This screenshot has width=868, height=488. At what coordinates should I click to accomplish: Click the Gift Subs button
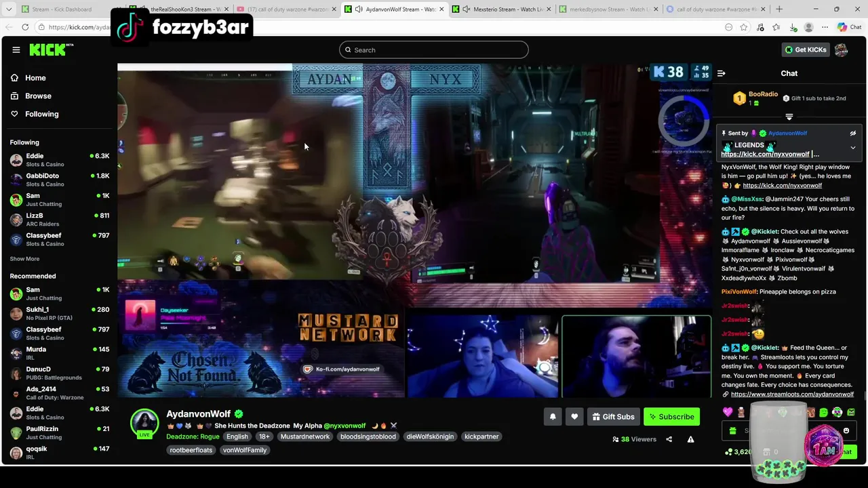(x=613, y=417)
